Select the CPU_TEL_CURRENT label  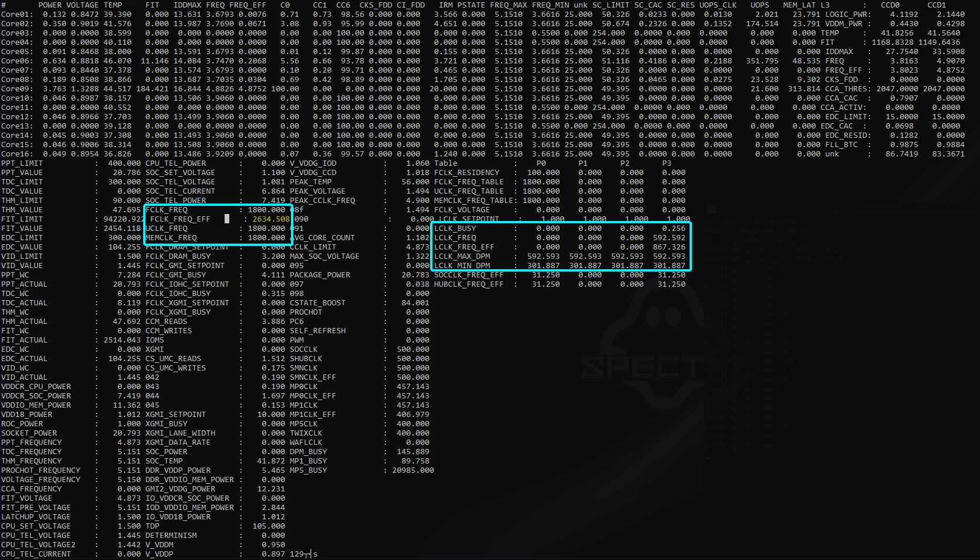point(36,554)
